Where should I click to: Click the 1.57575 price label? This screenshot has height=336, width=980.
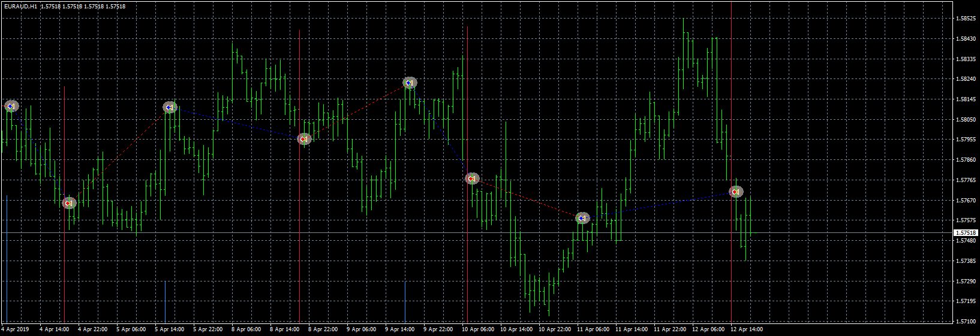point(966,220)
